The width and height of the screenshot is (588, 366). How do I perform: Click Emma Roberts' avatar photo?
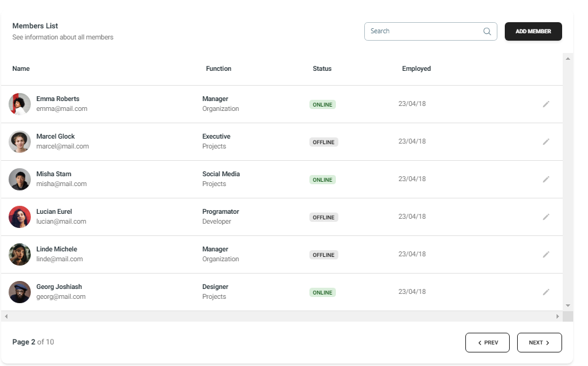click(x=20, y=104)
